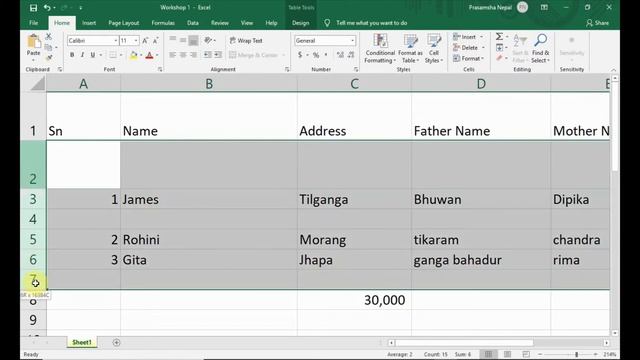Click the zoom slider handle
Screen dimensions: 640x360
(x=576, y=354)
